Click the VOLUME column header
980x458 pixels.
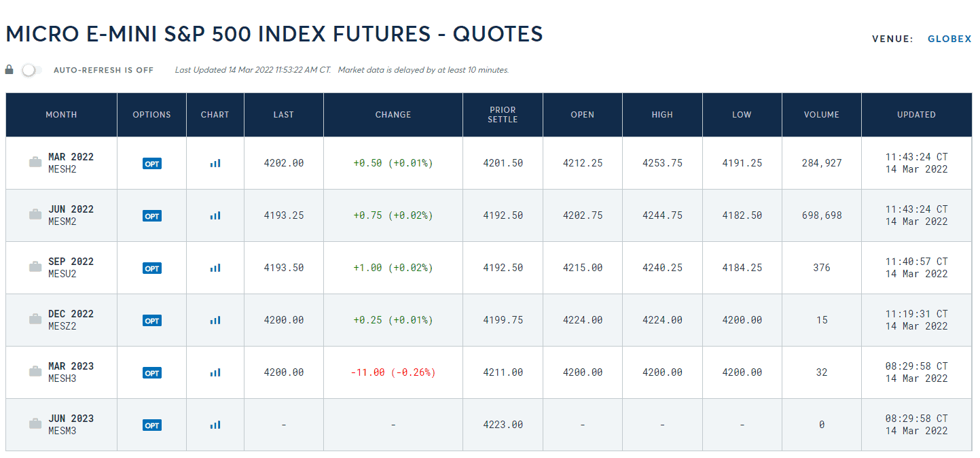click(x=822, y=115)
